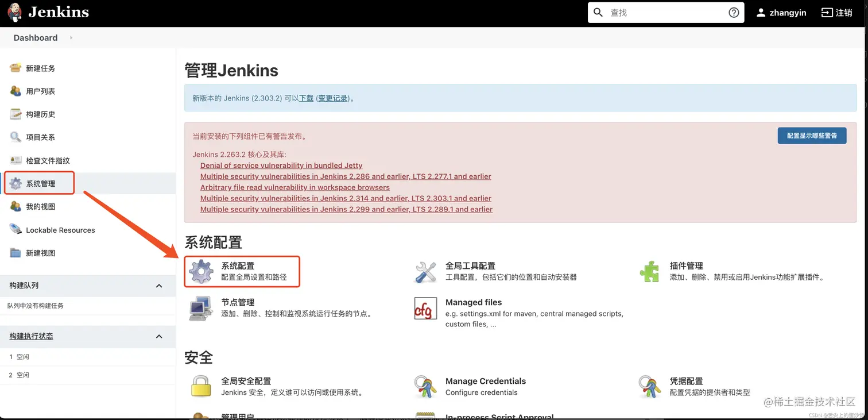Open 全局安全配置 via the padlock icon
868x420 pixels.
200,386
